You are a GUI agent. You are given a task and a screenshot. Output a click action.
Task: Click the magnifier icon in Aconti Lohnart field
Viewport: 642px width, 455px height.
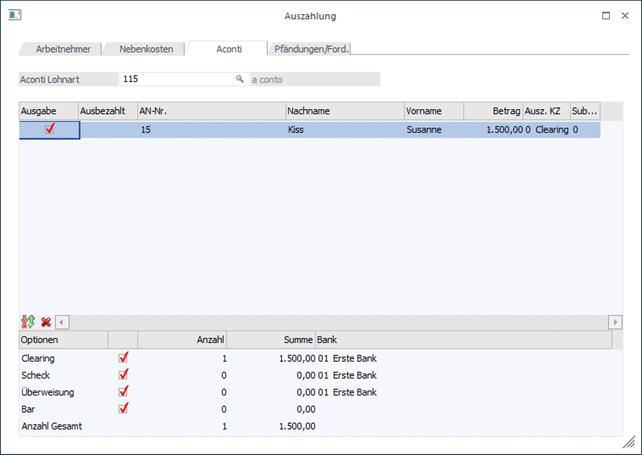[239, 78]
